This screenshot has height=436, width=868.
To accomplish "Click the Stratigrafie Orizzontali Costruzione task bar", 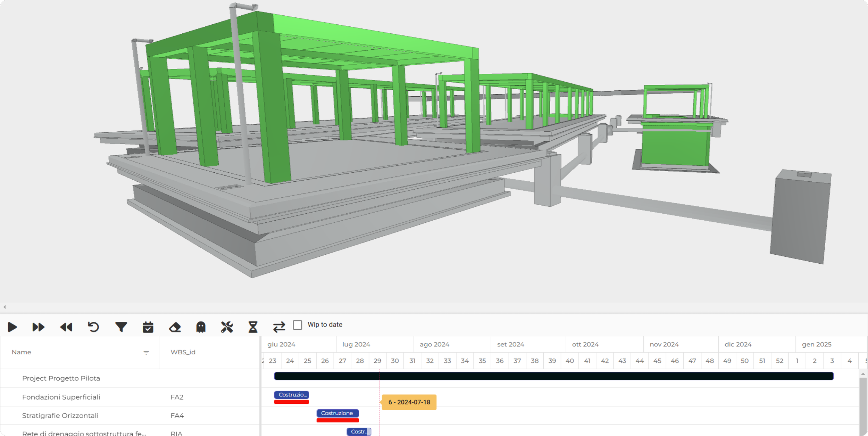I will [337, 413].
